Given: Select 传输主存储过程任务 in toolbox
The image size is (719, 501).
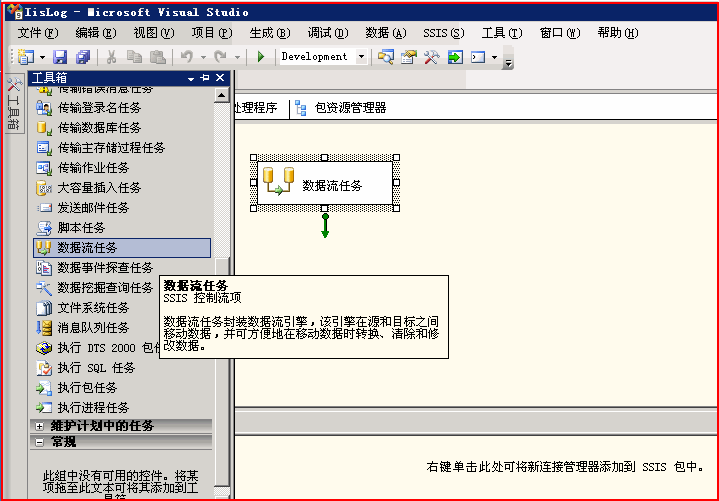Looking at the screenshot, I should tap(122, 148).
